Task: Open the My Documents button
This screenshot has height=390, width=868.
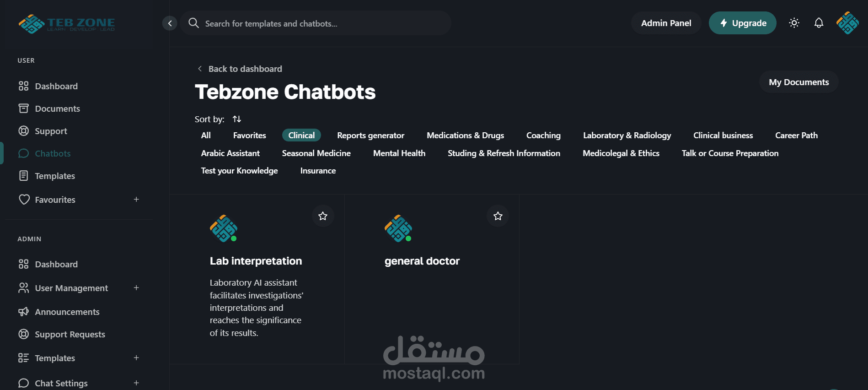Action: (798, 82)
